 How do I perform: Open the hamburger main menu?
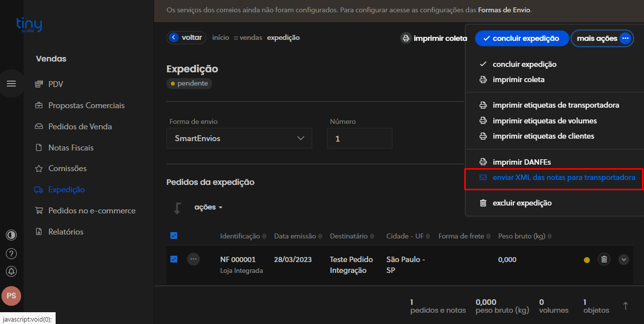coord(11,84)
